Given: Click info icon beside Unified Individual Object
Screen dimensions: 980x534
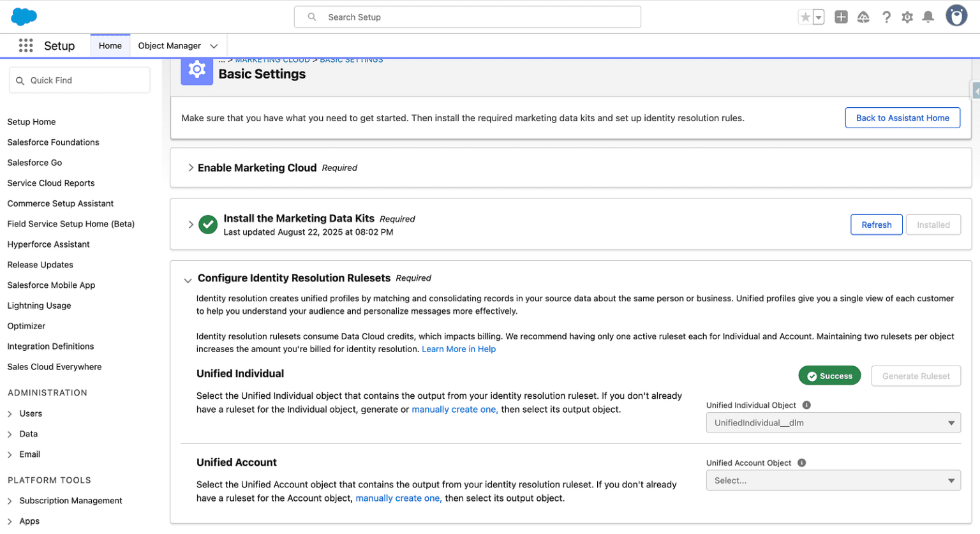Looking at the screenshot, I should (x=806, y=405).
